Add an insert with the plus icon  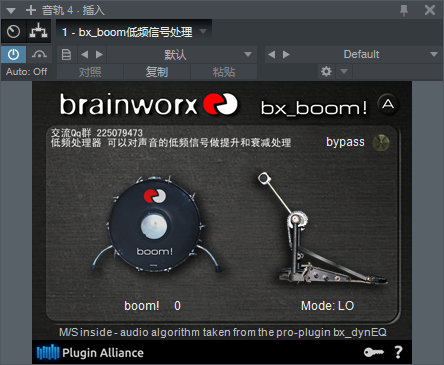[31, 10]
